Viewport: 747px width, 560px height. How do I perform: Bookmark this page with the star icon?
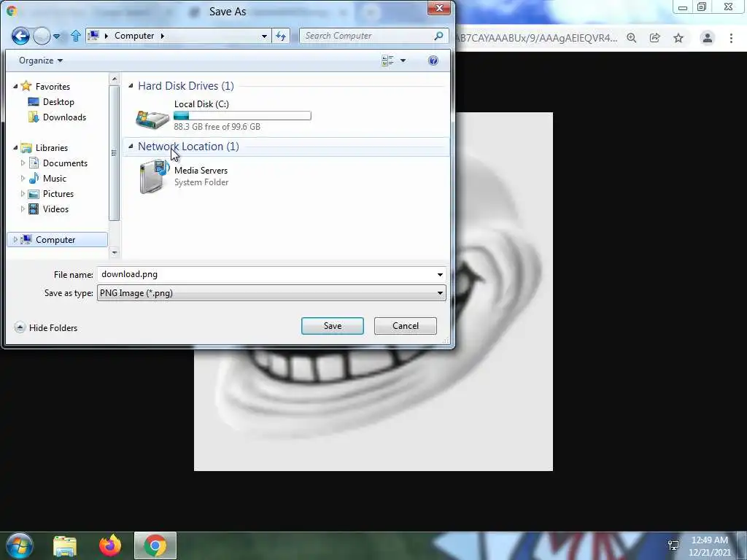pos(678,38)
